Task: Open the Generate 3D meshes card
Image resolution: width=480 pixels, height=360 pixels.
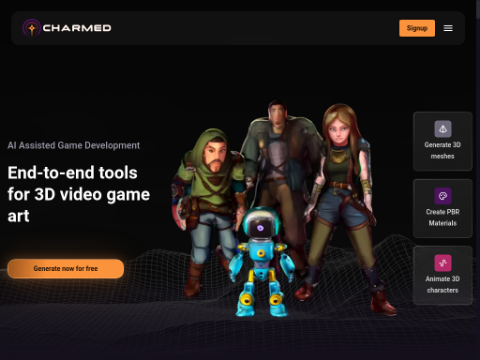Action: [x=443, y=141]
